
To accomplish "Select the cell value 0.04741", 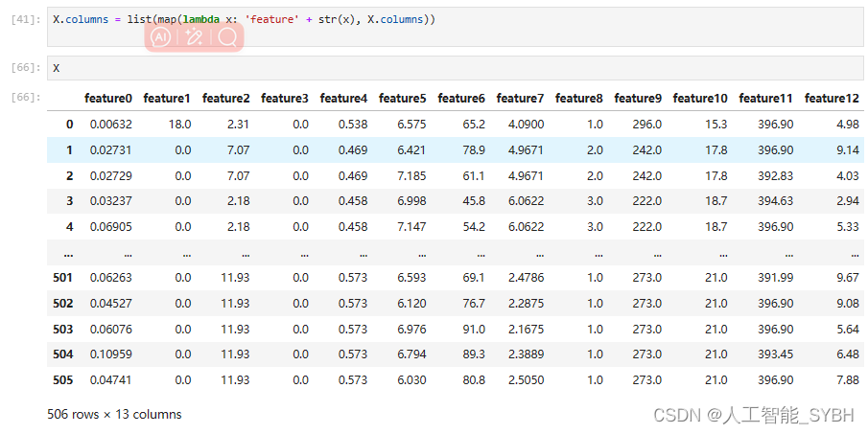I will pos(110,379).
